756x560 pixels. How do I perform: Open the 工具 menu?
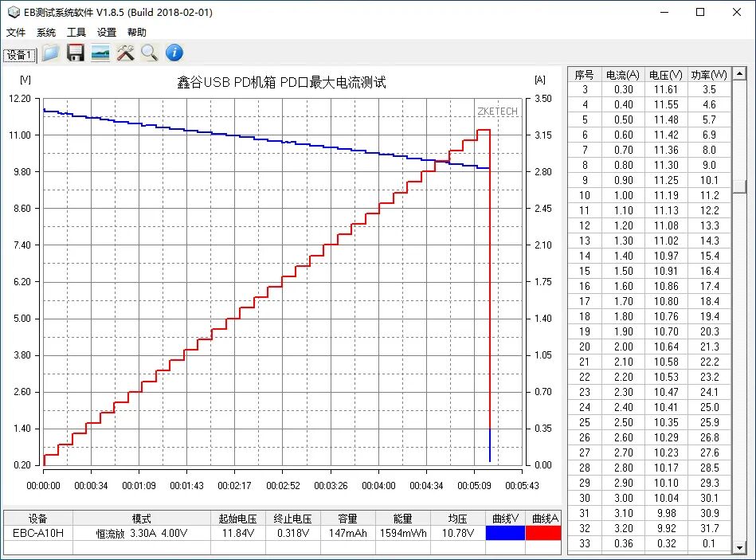pos(76,33)
